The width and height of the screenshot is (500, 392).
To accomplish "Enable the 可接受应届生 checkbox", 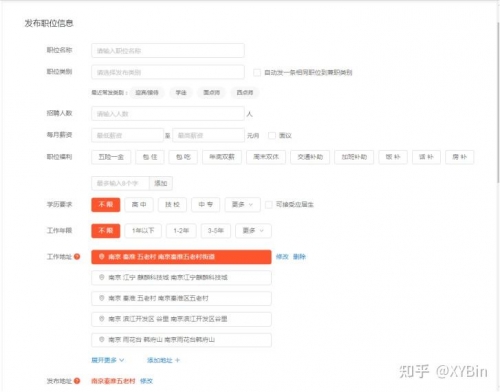I will click(269, 204).
